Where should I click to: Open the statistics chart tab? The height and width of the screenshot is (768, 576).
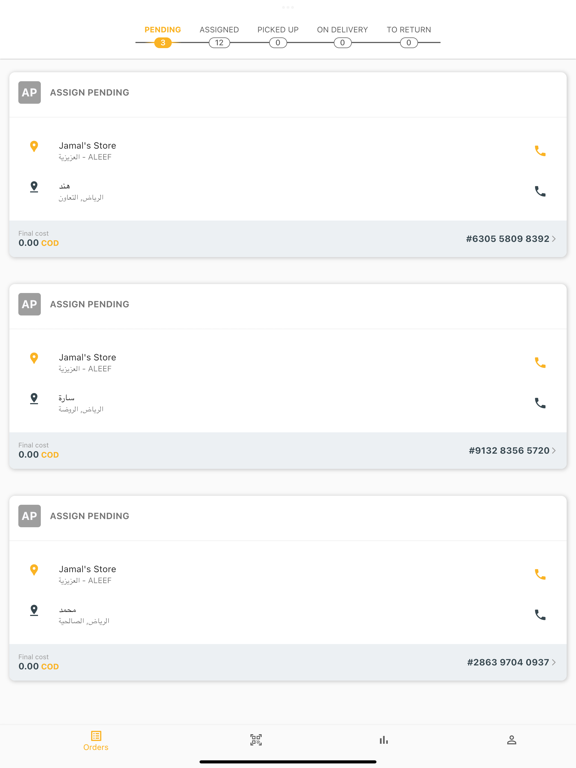tap(384, 740)
